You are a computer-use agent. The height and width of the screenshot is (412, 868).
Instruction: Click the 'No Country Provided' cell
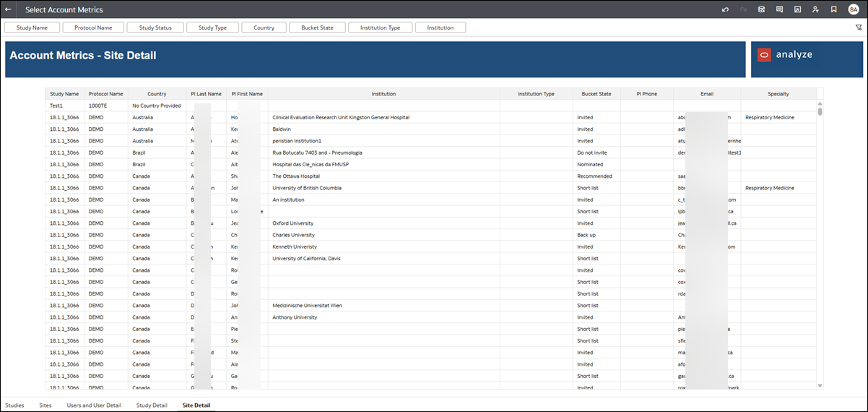point(156,106)
